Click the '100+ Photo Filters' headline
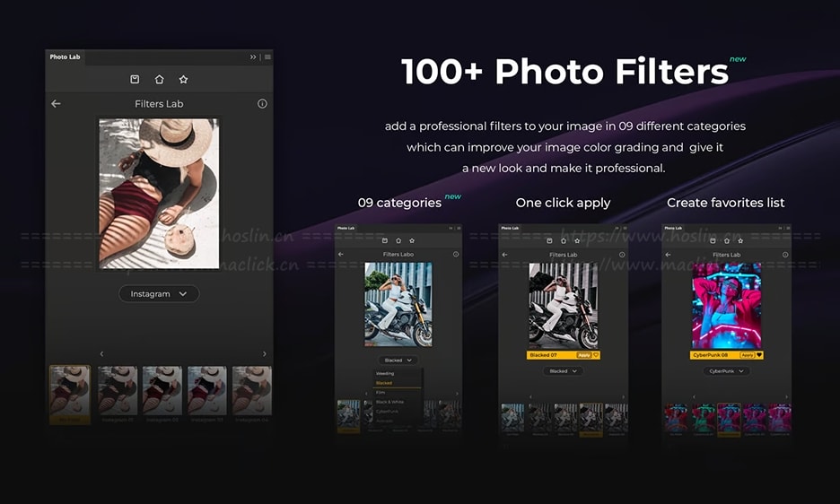 click(564, 72)
